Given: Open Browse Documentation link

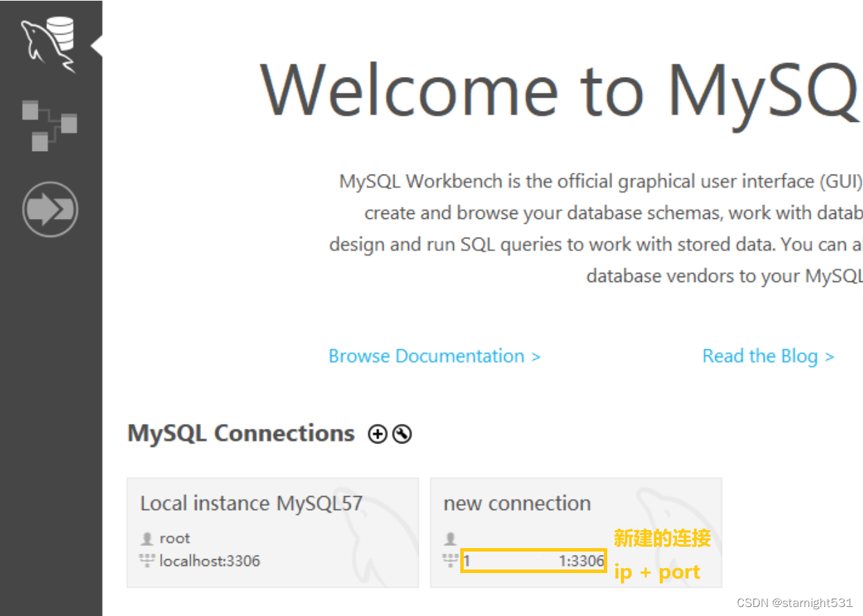Looking at the screenshot, I should pyautogui.click(x=435, y=356).
